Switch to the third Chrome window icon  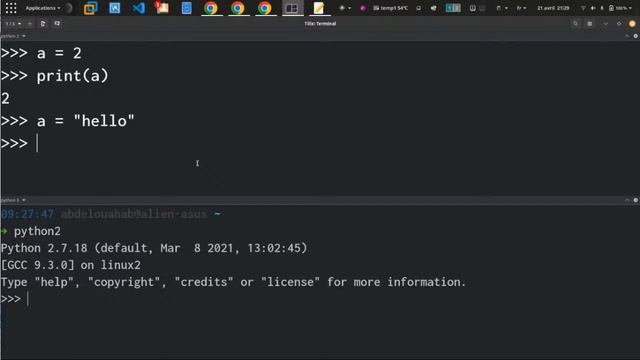[x=264, y=8]
